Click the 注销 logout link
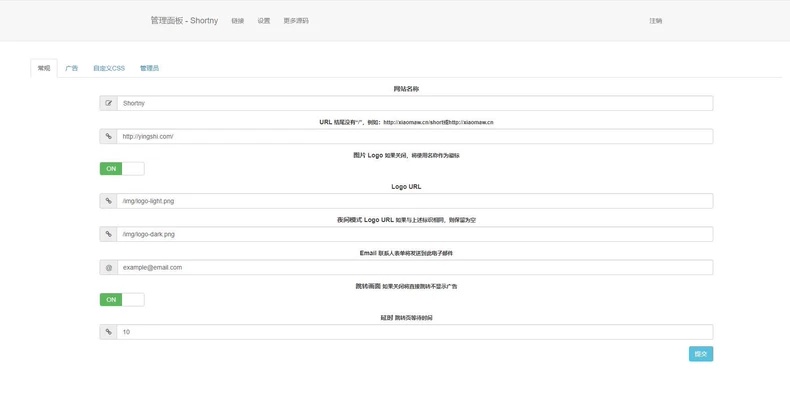Image resolution: width=790 pixels, height=405 pixels. coord(655,21)
